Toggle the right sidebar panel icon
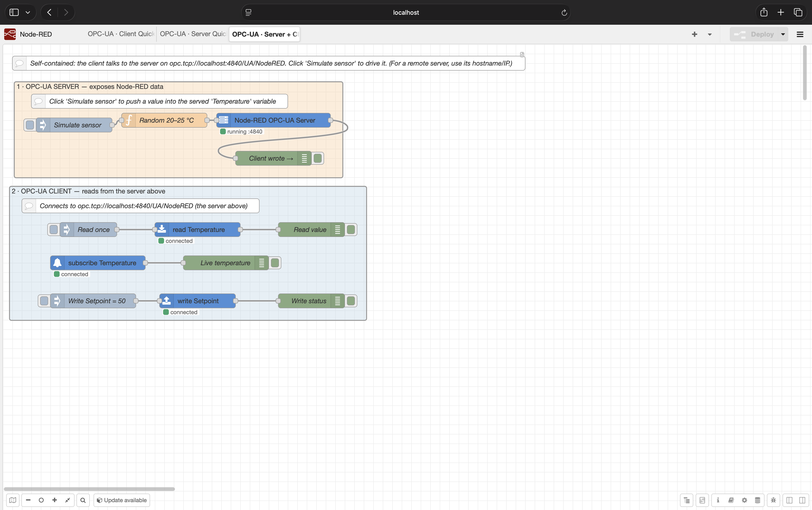812x510 pixels. [802, 500]
